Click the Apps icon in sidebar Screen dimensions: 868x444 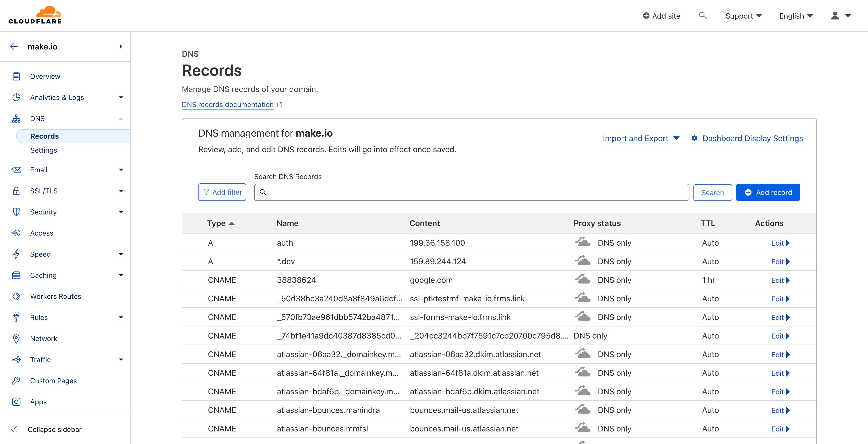(x=16, y=402)
